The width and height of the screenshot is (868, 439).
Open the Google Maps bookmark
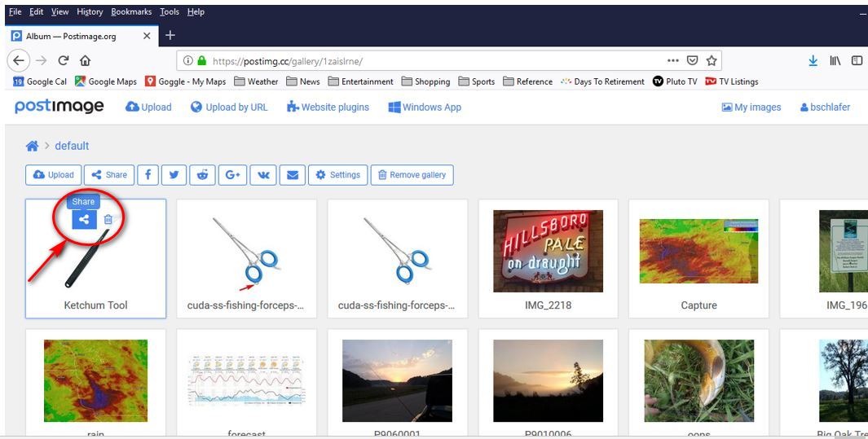pos(106,81)
